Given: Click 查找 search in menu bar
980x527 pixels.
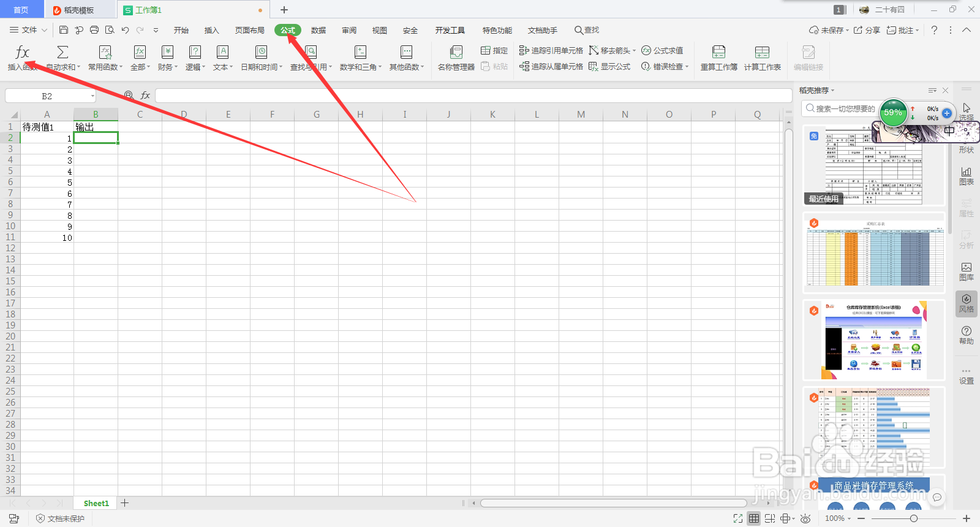Looking at the screenshot, I should 587,30.
